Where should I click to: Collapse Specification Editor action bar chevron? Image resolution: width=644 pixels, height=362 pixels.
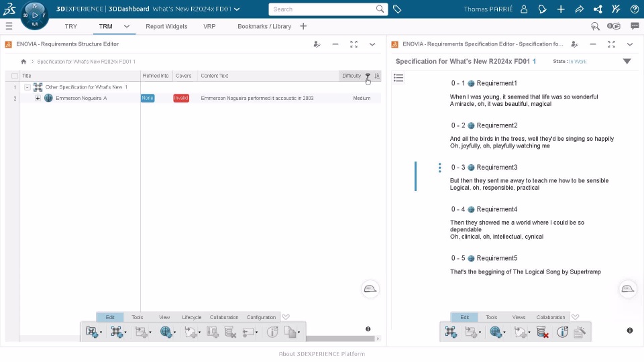[576, 317]
